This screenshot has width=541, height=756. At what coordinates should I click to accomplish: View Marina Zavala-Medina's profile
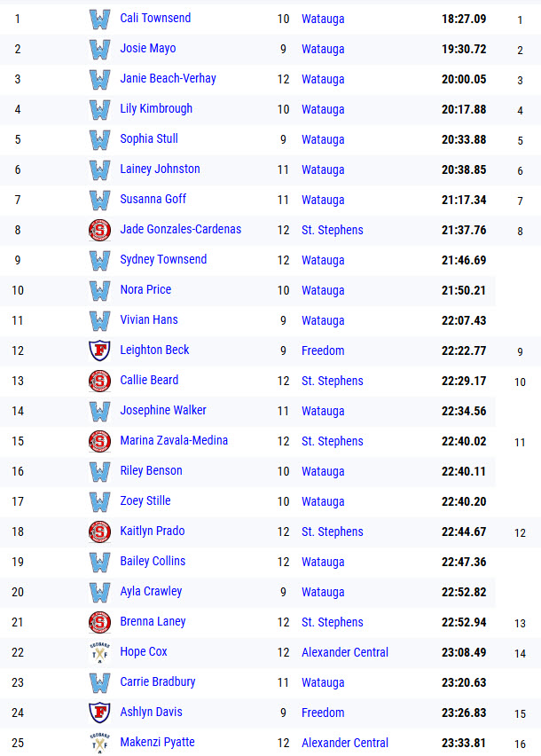174,441
